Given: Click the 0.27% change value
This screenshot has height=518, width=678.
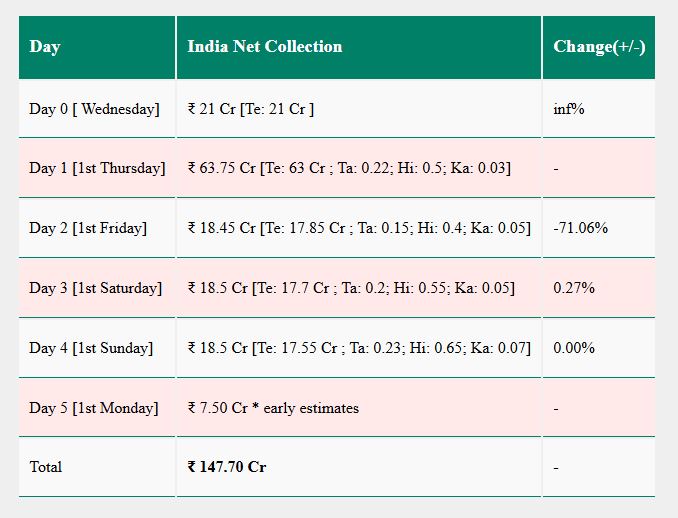Looking at the screenshot, I should [574, 288].
